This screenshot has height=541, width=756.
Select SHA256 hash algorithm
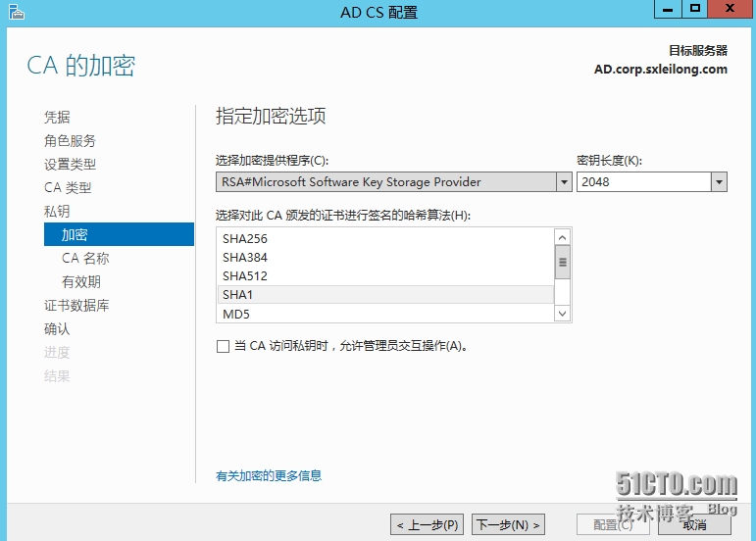point(385,238)
